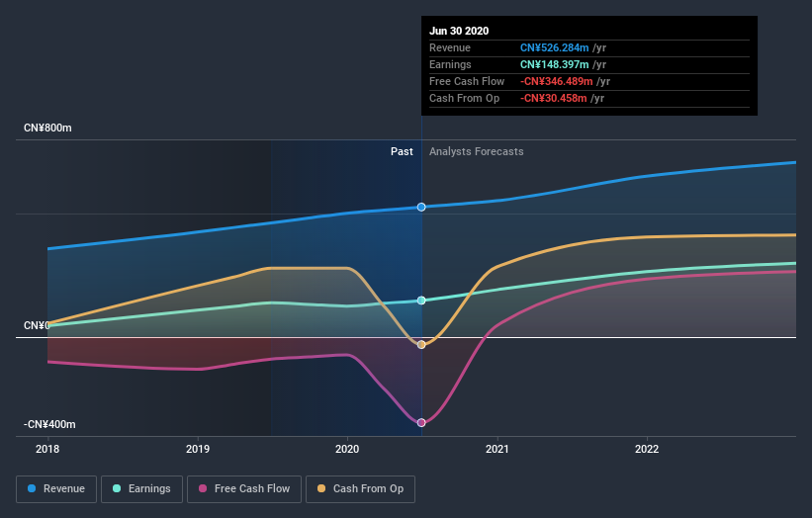Click the Earnings row label in tooltip
This screenshot has height=518, width=812.
pos(450,64)
